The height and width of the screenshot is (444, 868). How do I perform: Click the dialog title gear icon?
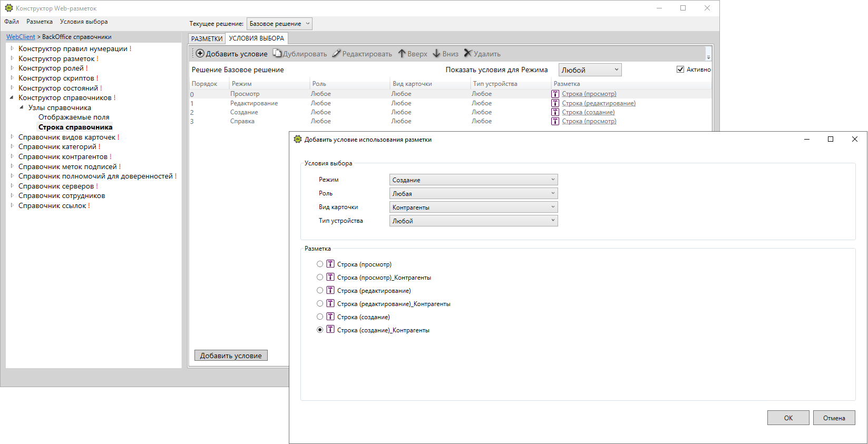pos(298,139)
